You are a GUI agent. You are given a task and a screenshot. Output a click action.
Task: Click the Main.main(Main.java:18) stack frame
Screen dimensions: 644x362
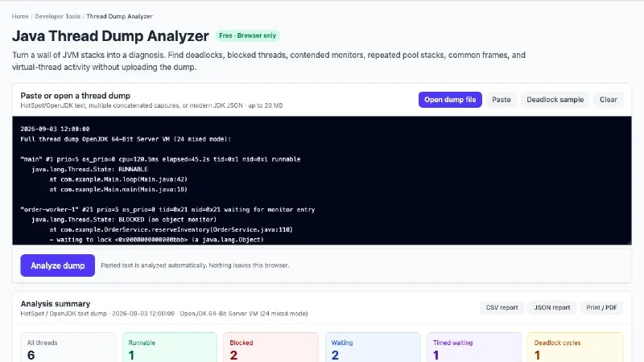coord(118,189)
